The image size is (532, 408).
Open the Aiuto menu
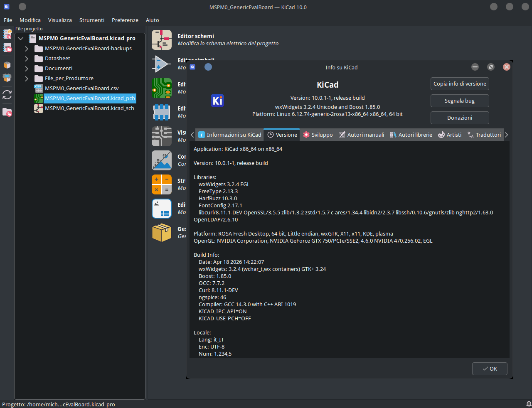pyautogui.click(x=153, y=20)
